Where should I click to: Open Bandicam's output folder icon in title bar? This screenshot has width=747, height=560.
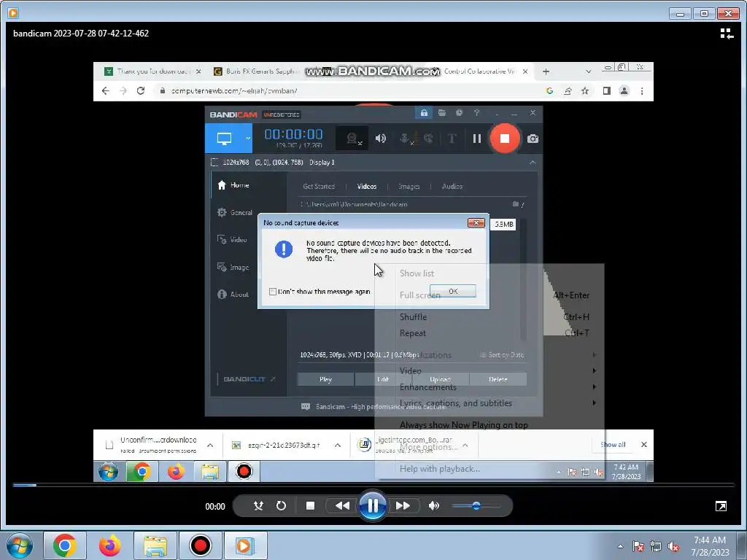(442, 113)
